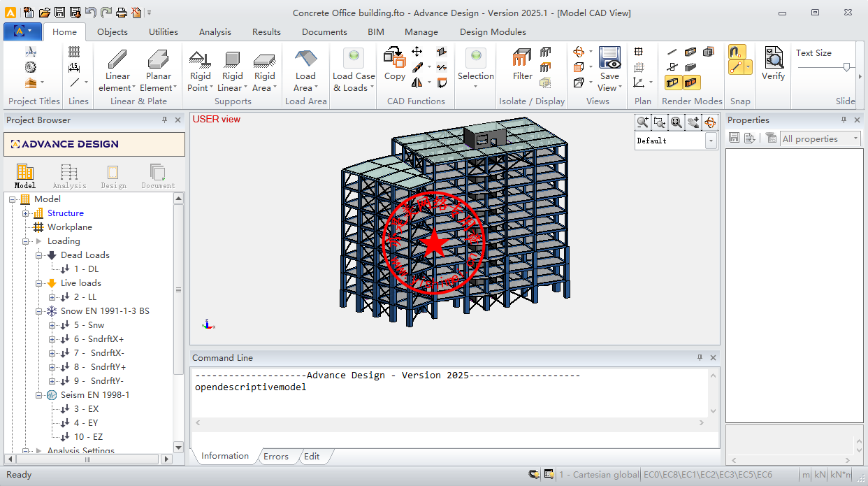
Task: Pin the Project Browser panel
Action: (164, 120)
